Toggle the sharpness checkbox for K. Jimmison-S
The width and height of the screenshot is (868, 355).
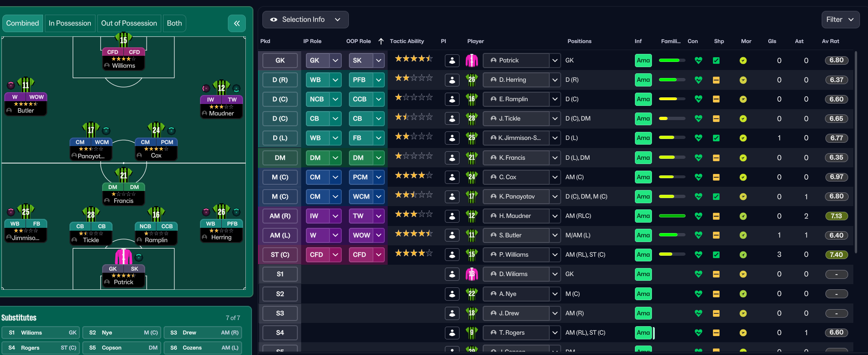(x=716, y=138)
